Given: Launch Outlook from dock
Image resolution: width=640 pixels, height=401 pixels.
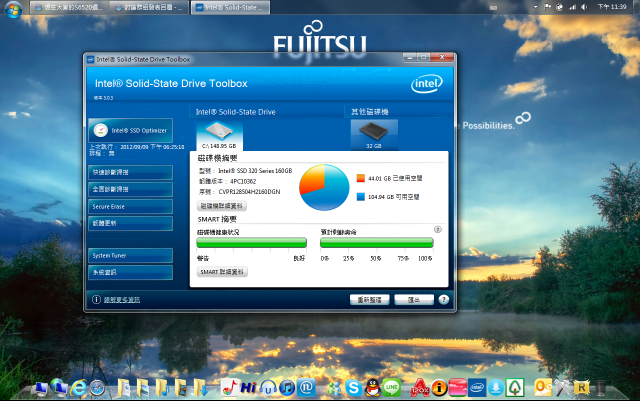Looking at the screenshot, I should pyautogui.click(x=543, y=388).
